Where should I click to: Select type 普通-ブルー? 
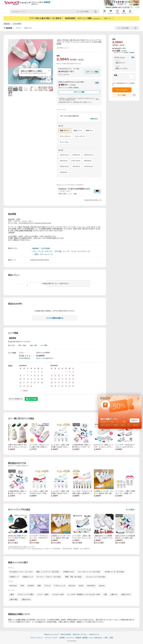[90, 131]
